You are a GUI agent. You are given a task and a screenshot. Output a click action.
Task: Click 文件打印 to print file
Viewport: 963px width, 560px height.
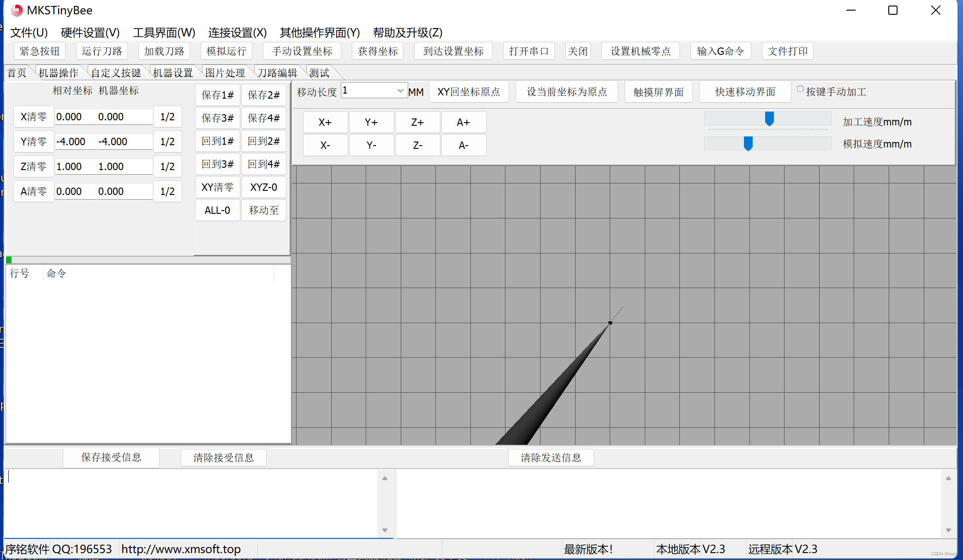point(787,51)
